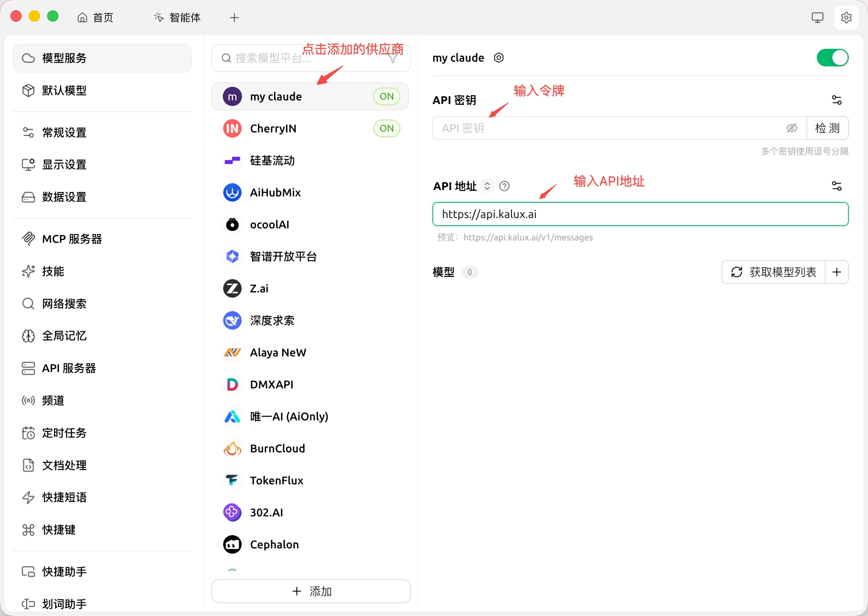Open 网络搜索 settings

(102, 304)
